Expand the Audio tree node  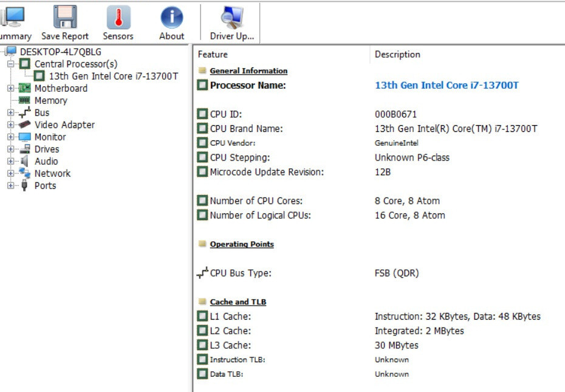pyautogui.click(x=11, y=161)
